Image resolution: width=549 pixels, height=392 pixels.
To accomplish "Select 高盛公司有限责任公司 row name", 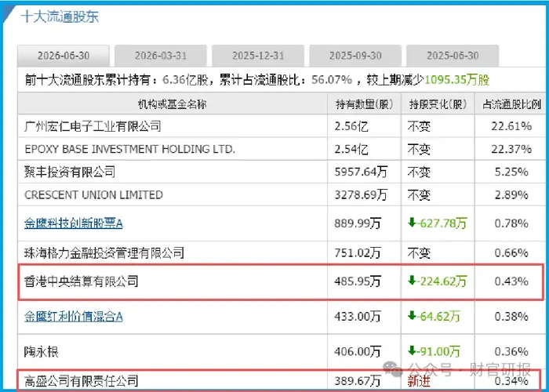I will click(x=82, y=380).
